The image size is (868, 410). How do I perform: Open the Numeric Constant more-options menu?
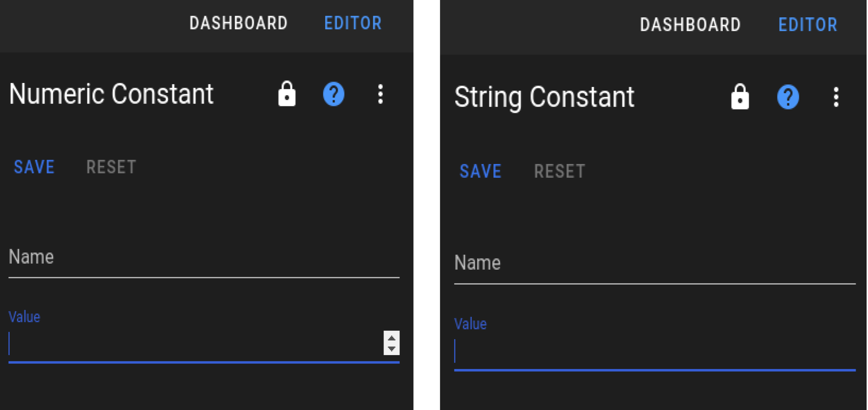pos(381,94)
